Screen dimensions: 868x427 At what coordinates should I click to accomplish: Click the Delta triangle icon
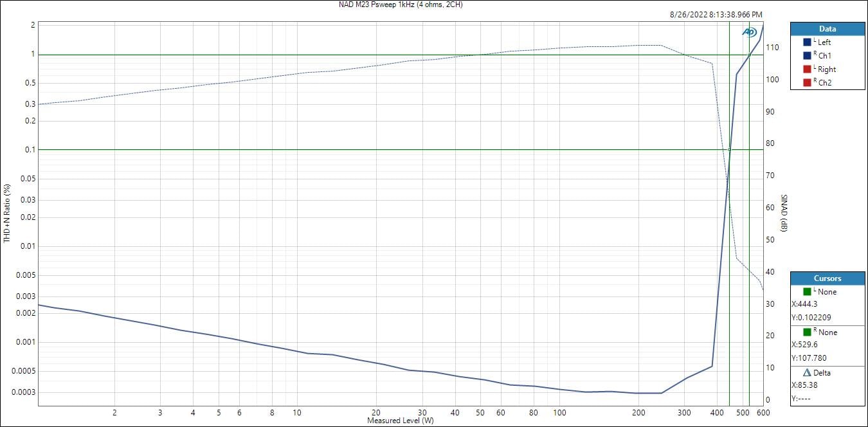click(x=807, y=372)
